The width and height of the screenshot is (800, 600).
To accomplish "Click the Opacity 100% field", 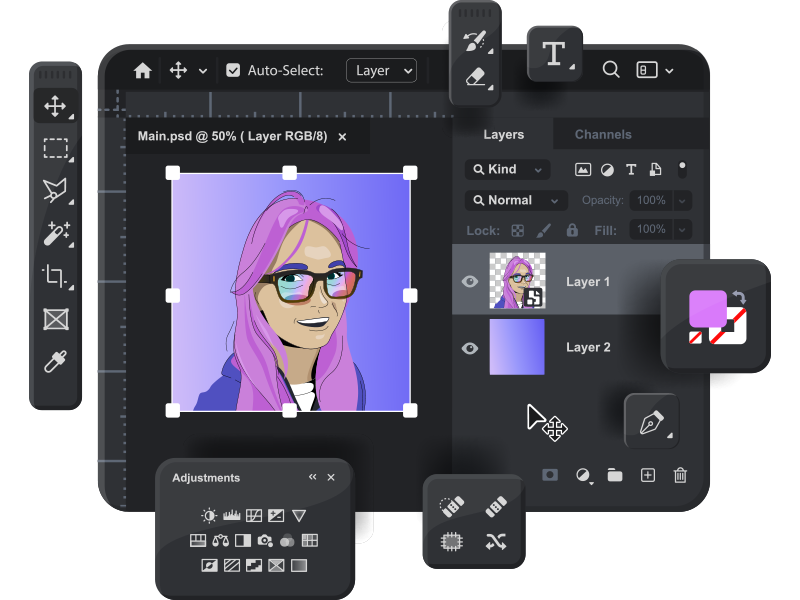I will [651, 201].
